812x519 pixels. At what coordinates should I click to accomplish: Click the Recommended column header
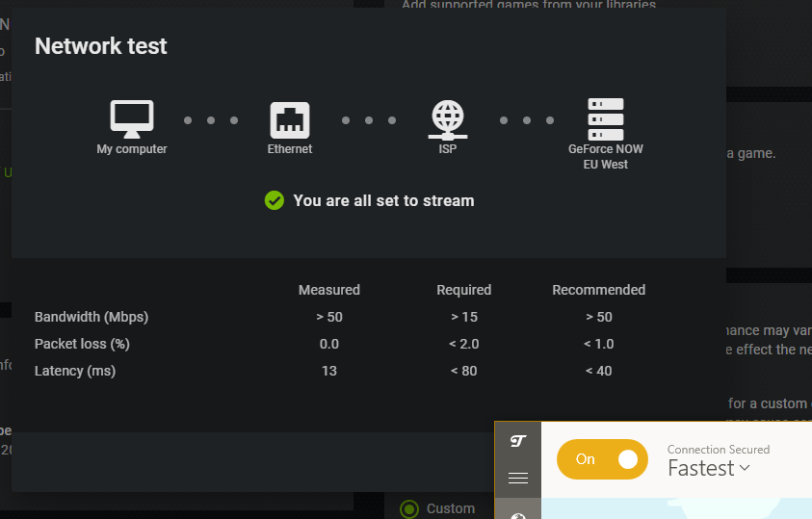point(598,290)
